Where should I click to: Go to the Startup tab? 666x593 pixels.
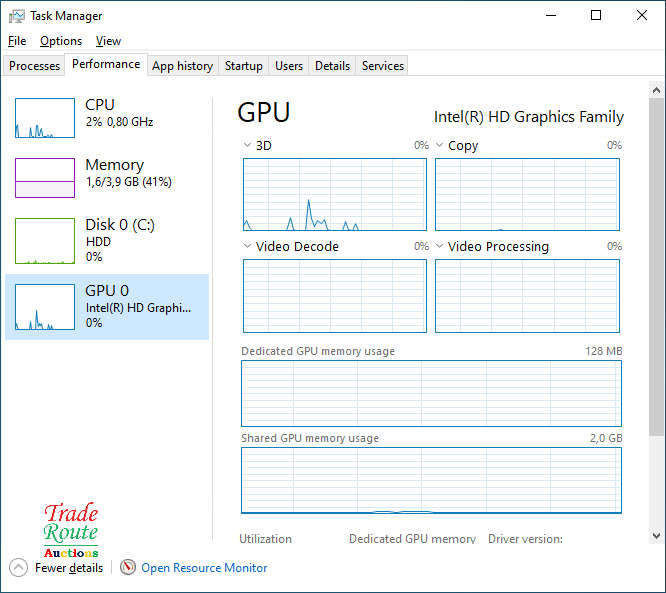(x=243, y=66)
